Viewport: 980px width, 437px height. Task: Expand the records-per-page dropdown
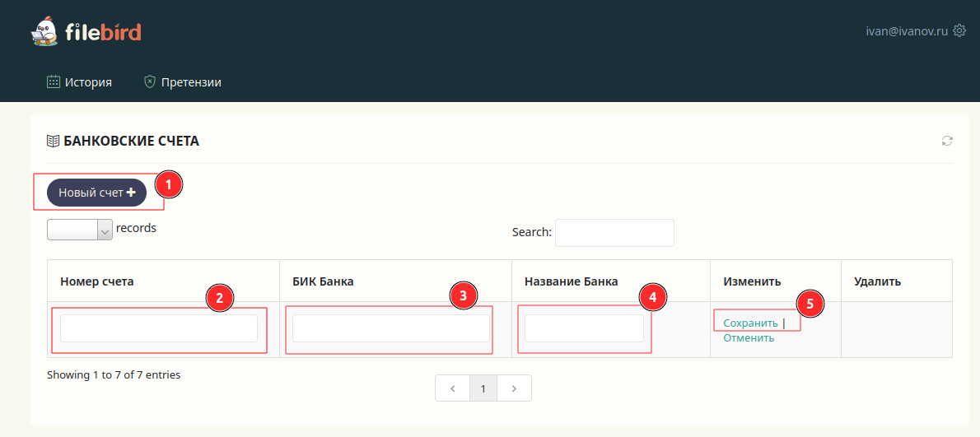[80, 230]
